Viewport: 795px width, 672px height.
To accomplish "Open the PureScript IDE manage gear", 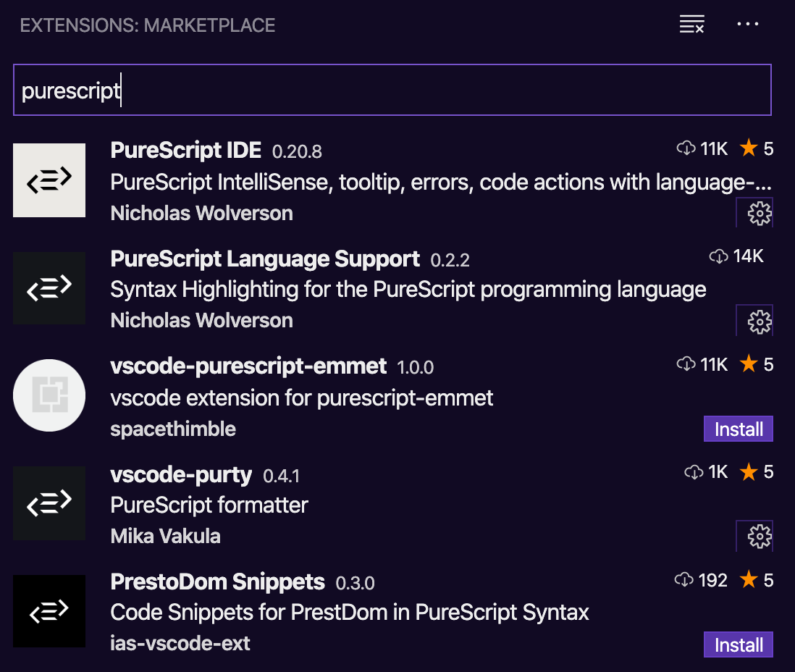I will 758,214.
